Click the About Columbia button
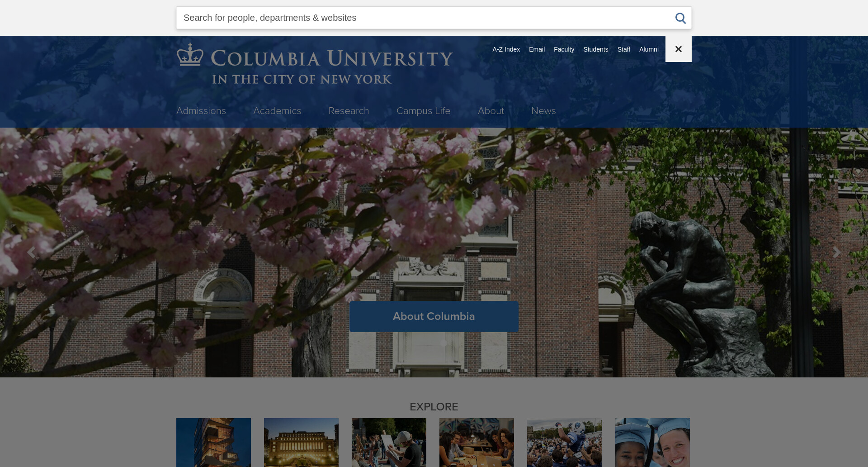868x467 pixels. 434,317
